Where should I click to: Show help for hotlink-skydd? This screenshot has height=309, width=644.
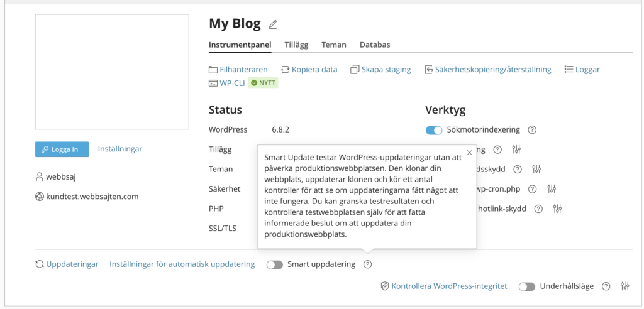[x=538, y=209]
